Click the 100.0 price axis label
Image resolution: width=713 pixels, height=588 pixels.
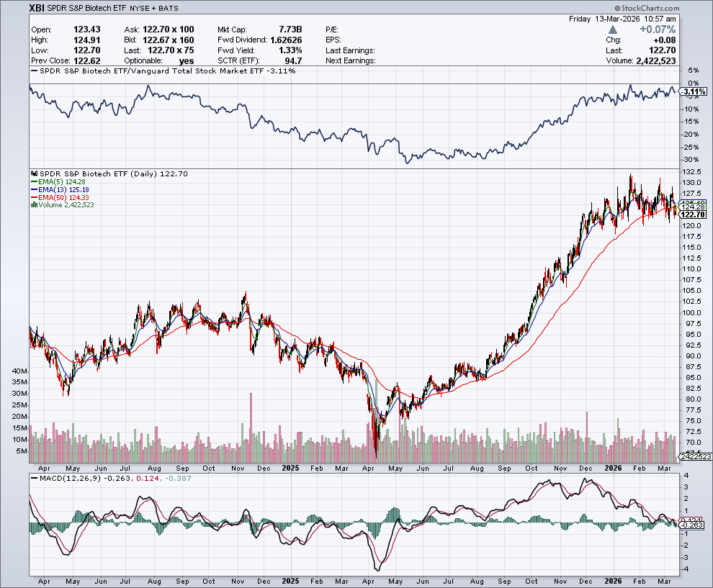click(x=692, y=312)
